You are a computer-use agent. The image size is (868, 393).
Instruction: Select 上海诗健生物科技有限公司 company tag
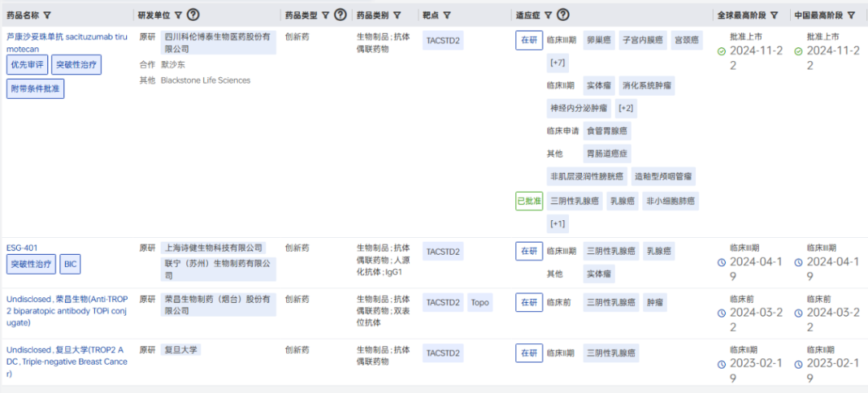(x=213, y=248)
